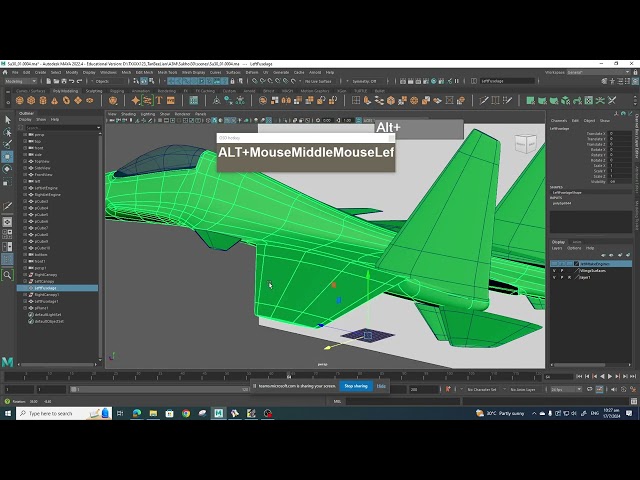
Task: Open the No Live Surface dropdown
Action: (321, 81)
